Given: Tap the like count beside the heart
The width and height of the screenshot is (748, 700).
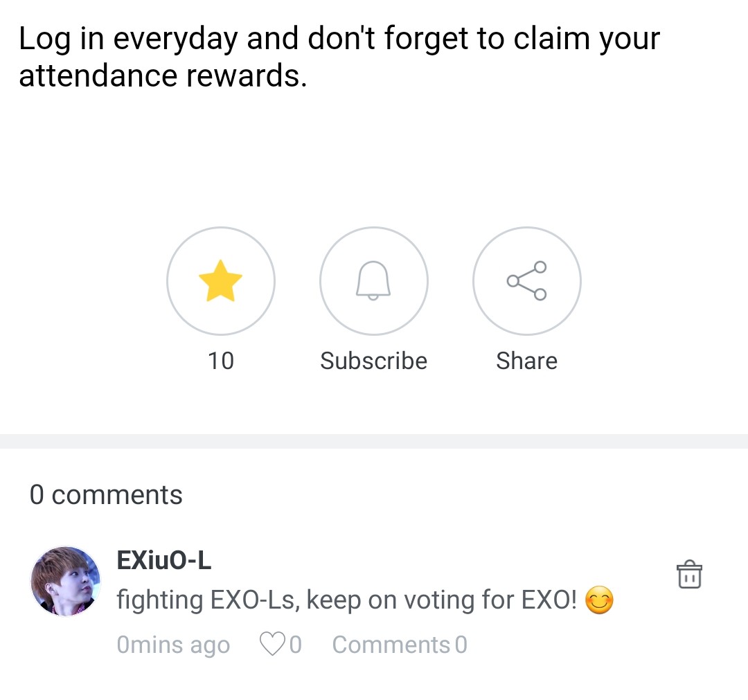Looking at the screenshot, I should point(296,645).
